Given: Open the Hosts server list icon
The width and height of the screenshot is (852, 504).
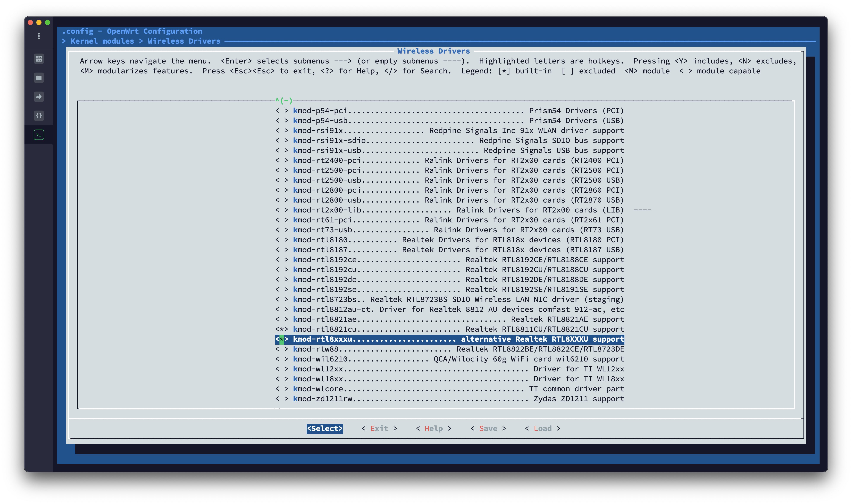Looking at the screenshot, I should click(39, 59).
